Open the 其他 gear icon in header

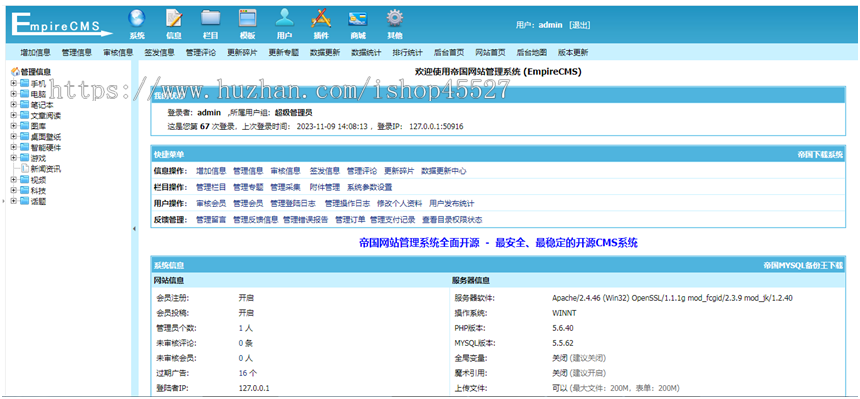coord(395,19)
